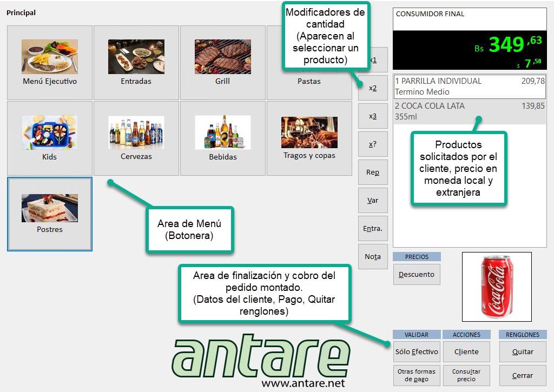Screen dimensions: 554x392
Task: Remove a line with Quitar
Action: click(x=523, y=351)
